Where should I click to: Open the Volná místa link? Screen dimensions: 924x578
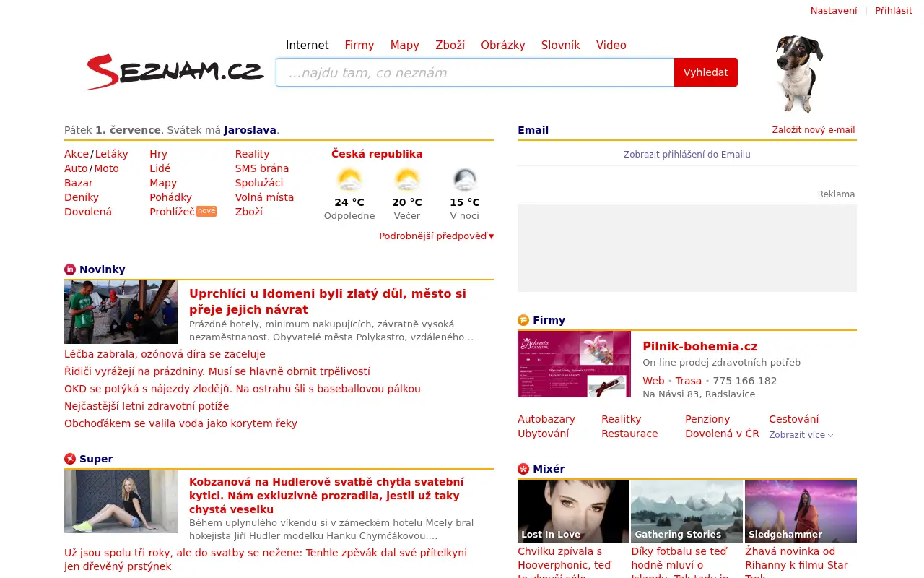tap(264, 197)
